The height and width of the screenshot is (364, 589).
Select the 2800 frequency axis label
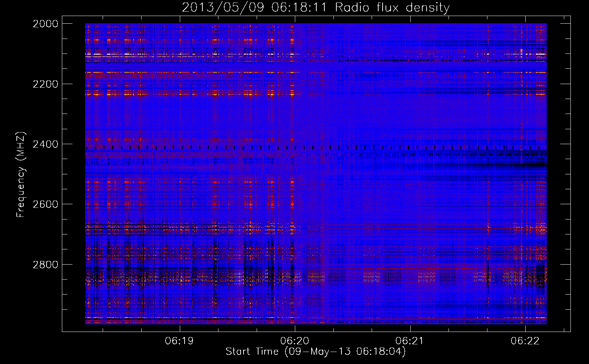[x=46, y=264]
